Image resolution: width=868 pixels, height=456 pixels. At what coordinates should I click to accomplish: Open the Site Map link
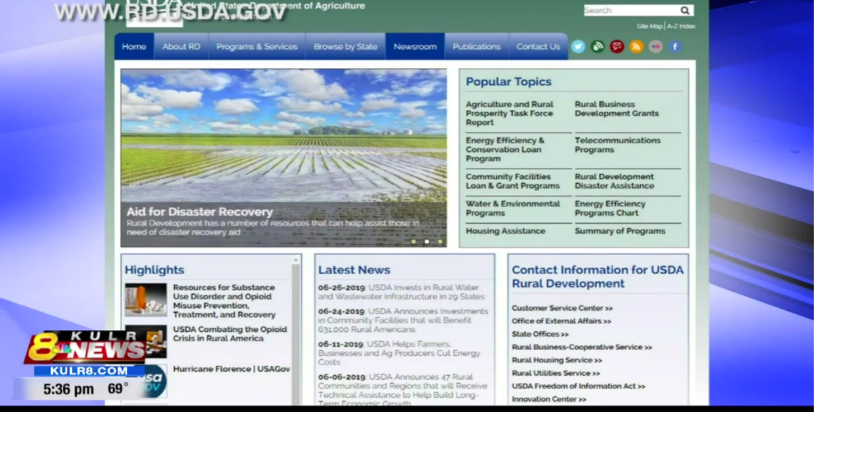click(x=649, y=26)
